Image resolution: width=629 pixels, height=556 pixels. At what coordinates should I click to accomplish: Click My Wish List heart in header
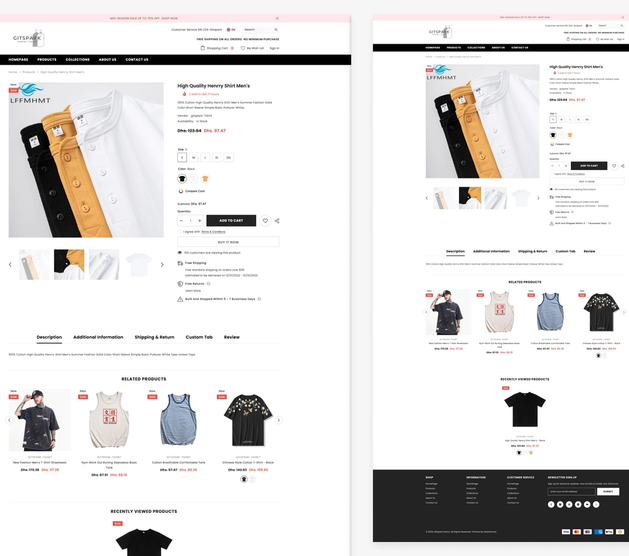click(x=243, y=48)
